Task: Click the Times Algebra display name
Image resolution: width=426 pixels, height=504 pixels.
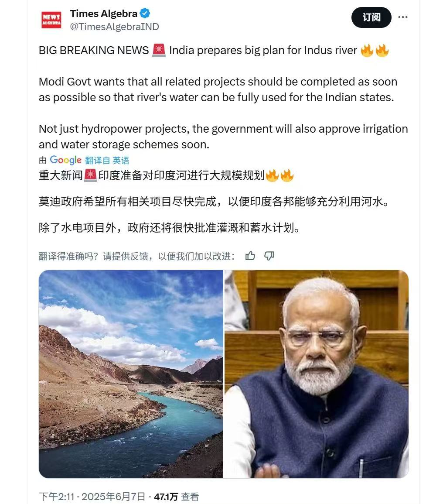Action: pos(103,14)
